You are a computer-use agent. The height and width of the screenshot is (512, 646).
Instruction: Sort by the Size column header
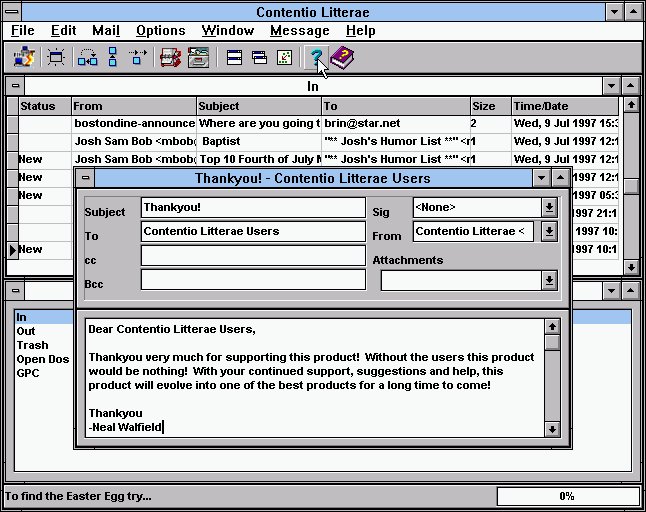click(x=491, y=106)
